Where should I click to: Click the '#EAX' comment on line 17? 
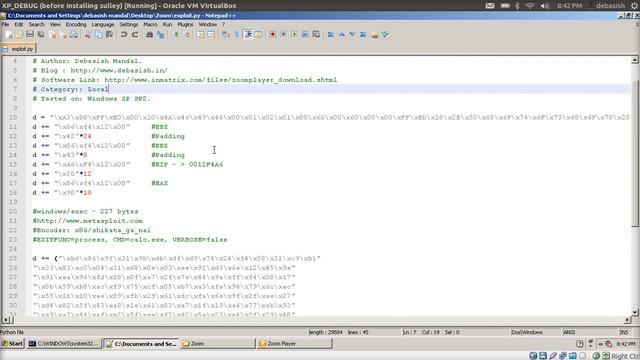coord(159,183)
